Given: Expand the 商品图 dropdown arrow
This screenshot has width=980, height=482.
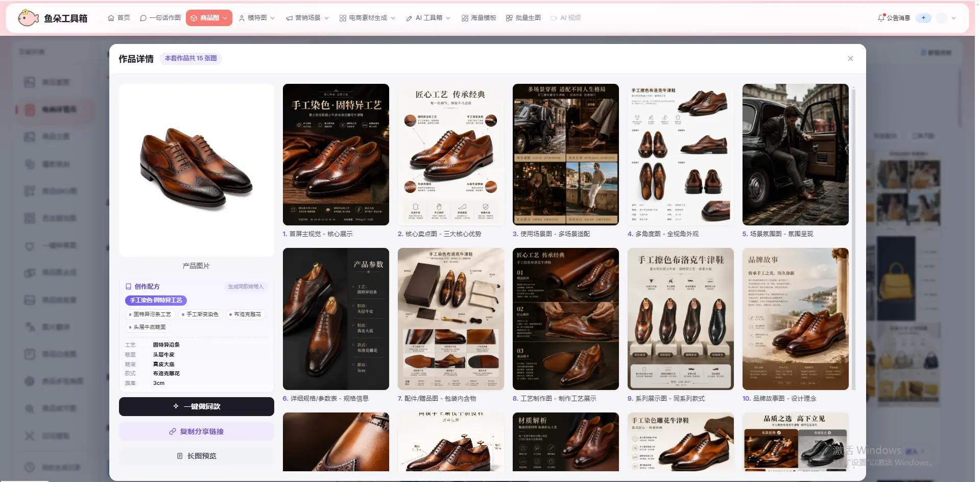Looking at the screenshot, I should click(225, 18).
